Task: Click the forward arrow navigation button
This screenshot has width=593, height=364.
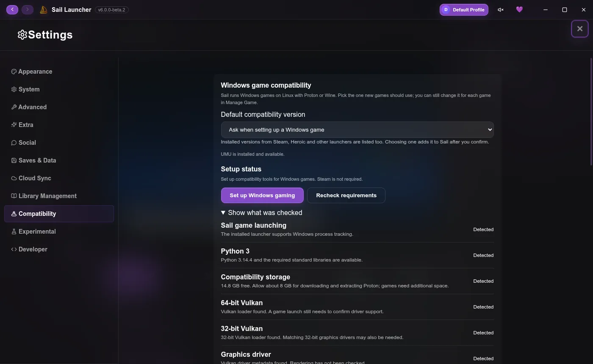Action: 28,9
